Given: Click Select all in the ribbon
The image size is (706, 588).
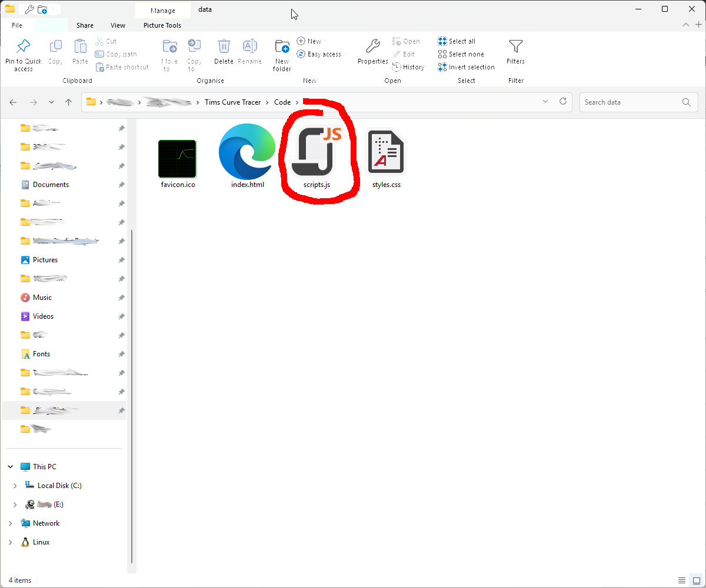Looking at the screenshot, I should point(457,41).
